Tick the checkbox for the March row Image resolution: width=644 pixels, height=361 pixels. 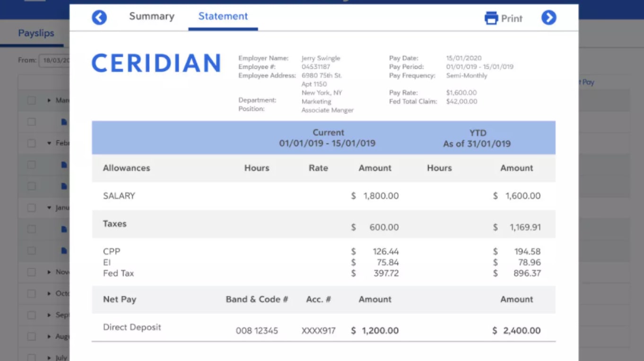[31, 100]
